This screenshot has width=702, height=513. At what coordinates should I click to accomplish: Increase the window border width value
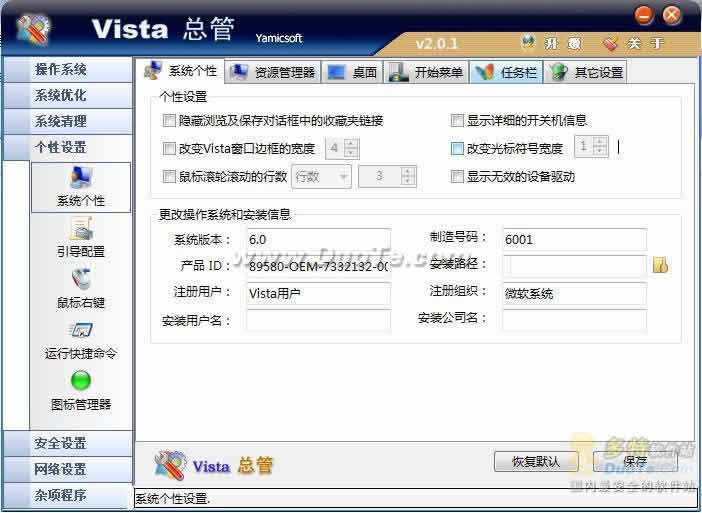351,144
